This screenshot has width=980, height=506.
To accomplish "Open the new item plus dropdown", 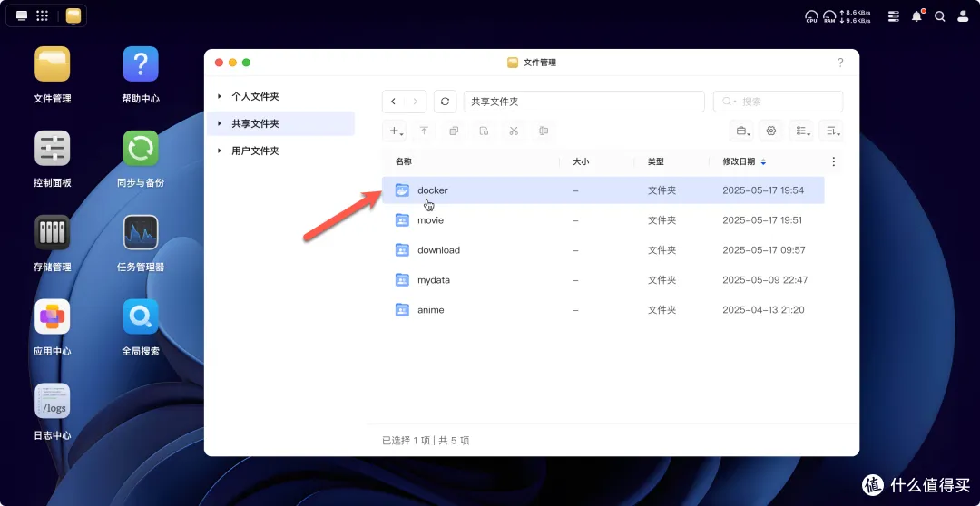I will 397,131.
